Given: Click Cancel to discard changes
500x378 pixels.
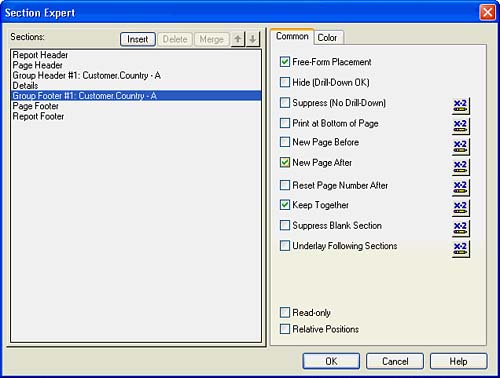Looking at the screenshot, I should coord(395,361).
